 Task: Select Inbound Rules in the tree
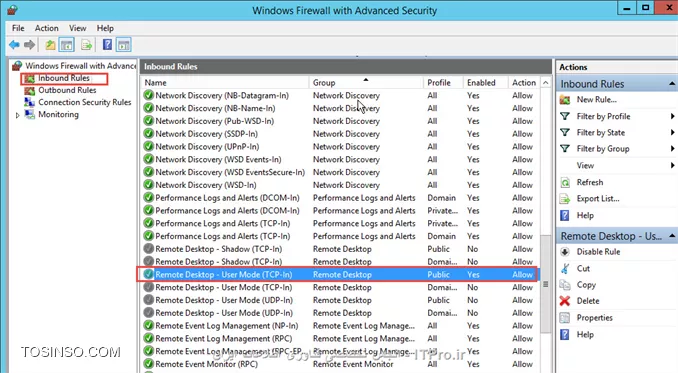pos(64,78)
